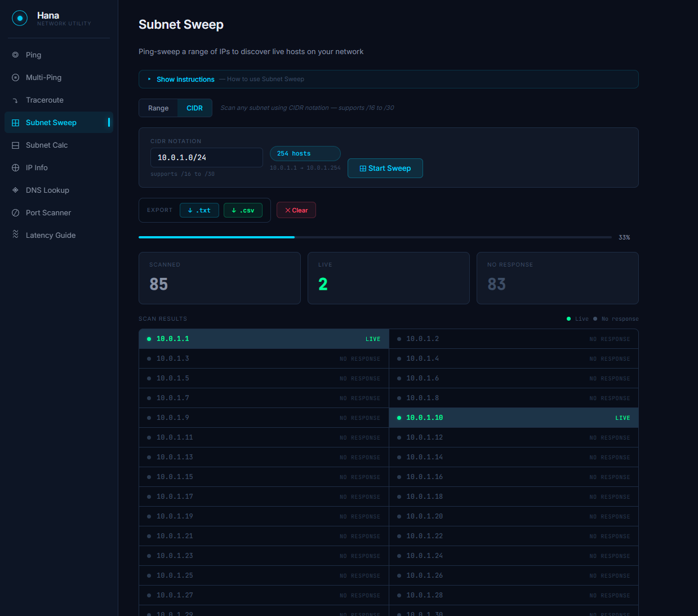This screenshot has width=698, height=616.
Task: Switch to Range mode tab
Action: 158,108
